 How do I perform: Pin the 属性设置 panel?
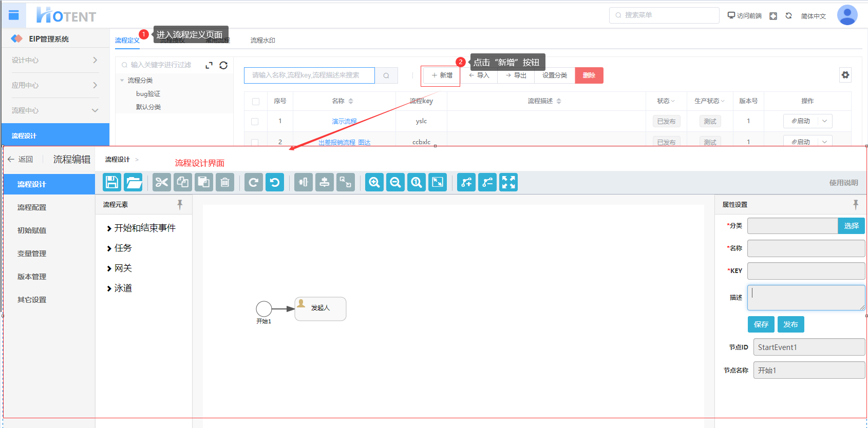tap(856, 205)
